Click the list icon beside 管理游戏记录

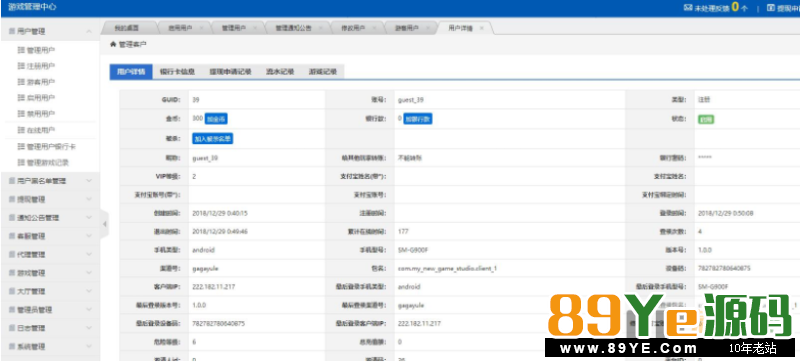(21, 163)
